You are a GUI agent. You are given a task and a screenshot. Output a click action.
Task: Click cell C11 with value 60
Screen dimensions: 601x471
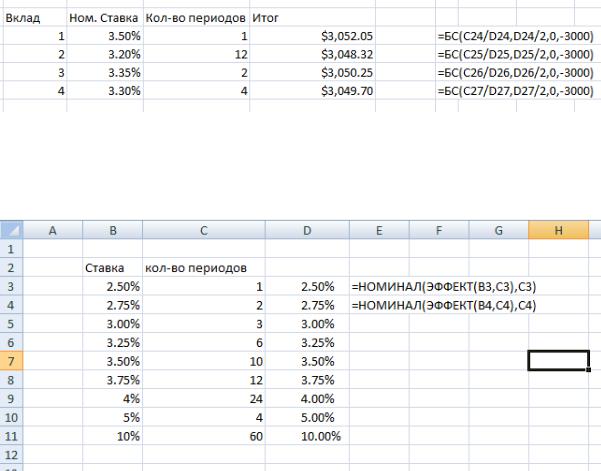click(204, 436)
